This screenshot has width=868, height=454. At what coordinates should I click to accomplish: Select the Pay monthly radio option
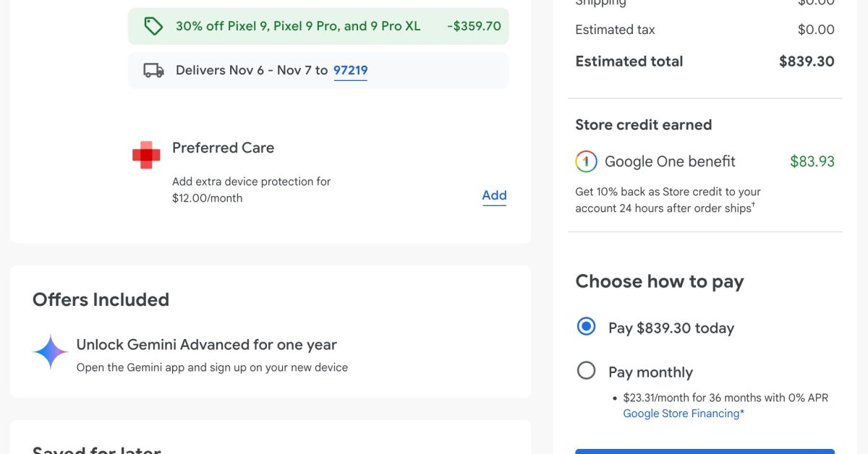586,371
